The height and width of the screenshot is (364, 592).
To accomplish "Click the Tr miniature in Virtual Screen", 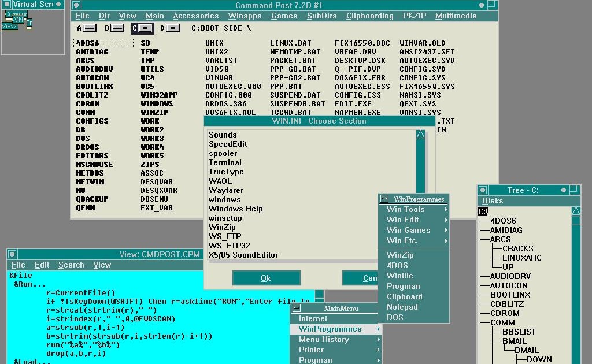I will [x=29, y=23].
